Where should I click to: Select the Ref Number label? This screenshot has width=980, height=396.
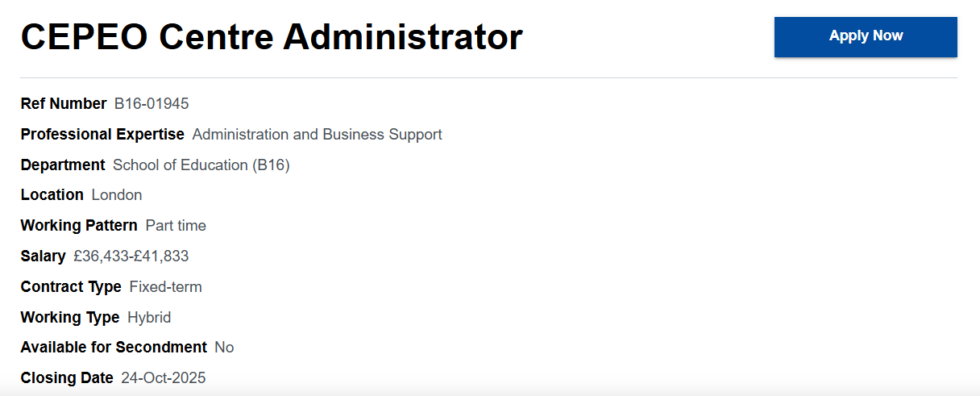coord(64,104)
